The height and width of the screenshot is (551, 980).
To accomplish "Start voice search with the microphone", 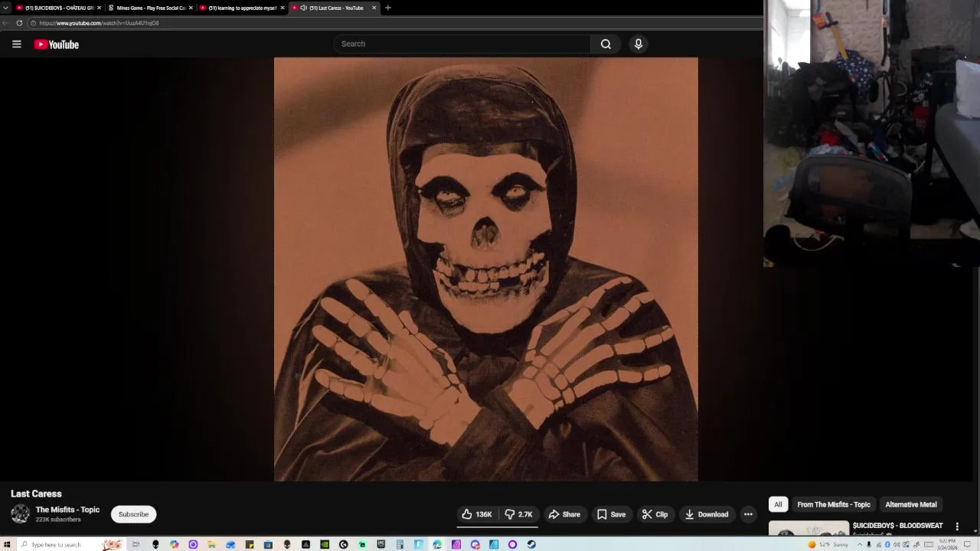I will 639,44.
